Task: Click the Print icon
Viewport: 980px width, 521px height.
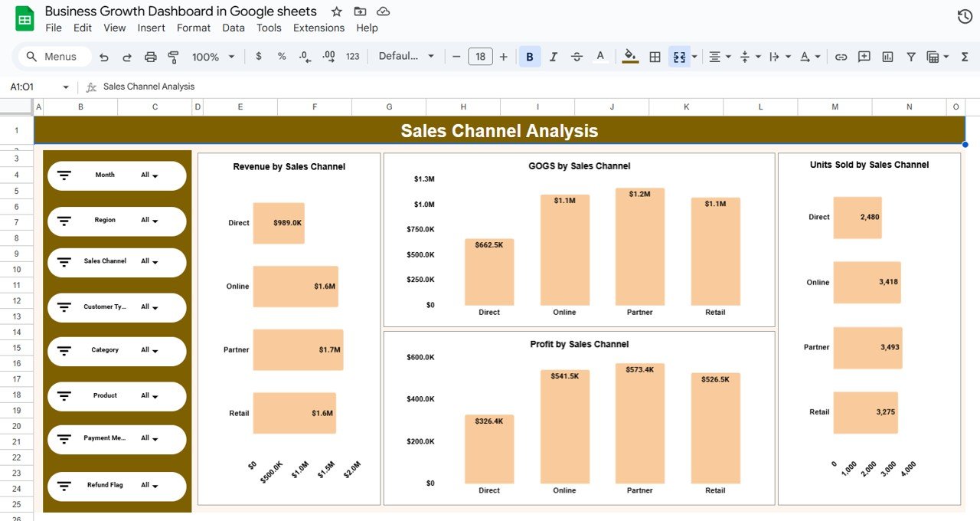Action: [150, 56]
